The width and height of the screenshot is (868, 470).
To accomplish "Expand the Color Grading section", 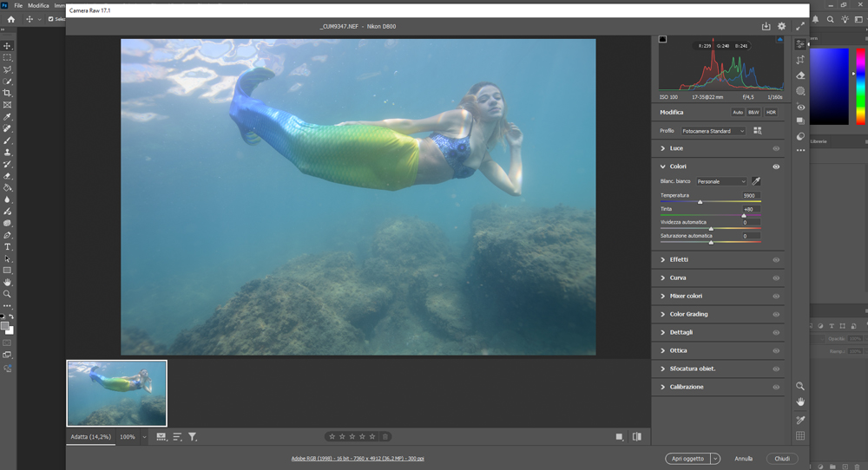I will 687,314.
